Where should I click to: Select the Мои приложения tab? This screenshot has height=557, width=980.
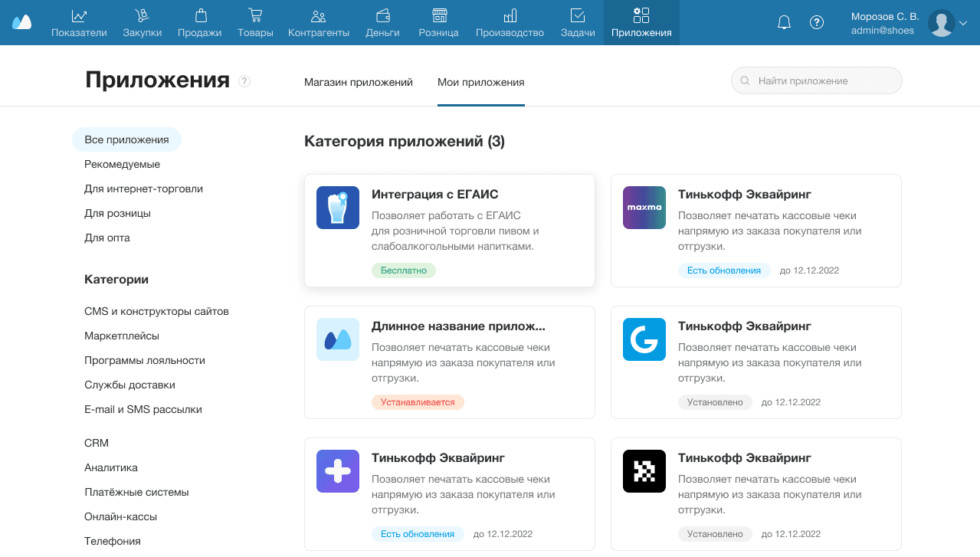click(x=480, y=82)
